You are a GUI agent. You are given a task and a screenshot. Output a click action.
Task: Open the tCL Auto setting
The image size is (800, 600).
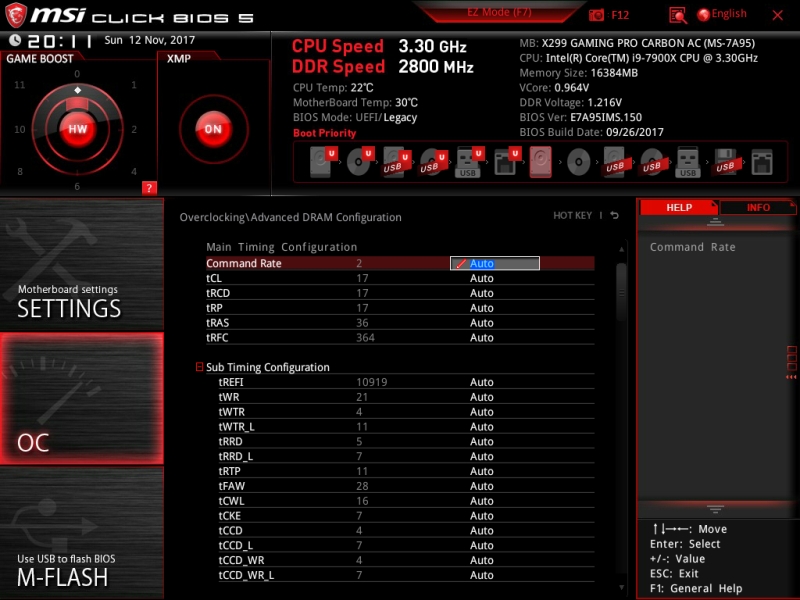(x=481, y=278)
